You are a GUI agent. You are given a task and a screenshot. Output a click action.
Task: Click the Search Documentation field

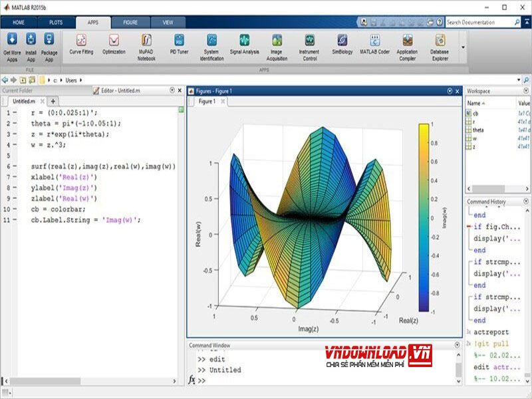[x=479, y=23]
